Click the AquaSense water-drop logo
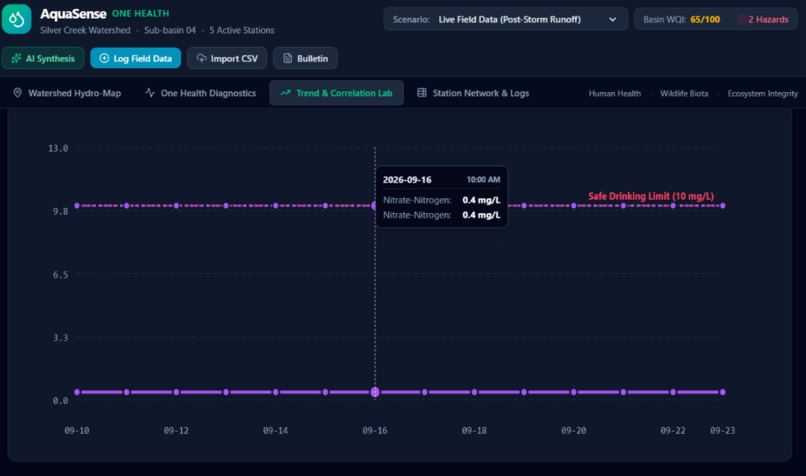 click(x=16, y=19)
